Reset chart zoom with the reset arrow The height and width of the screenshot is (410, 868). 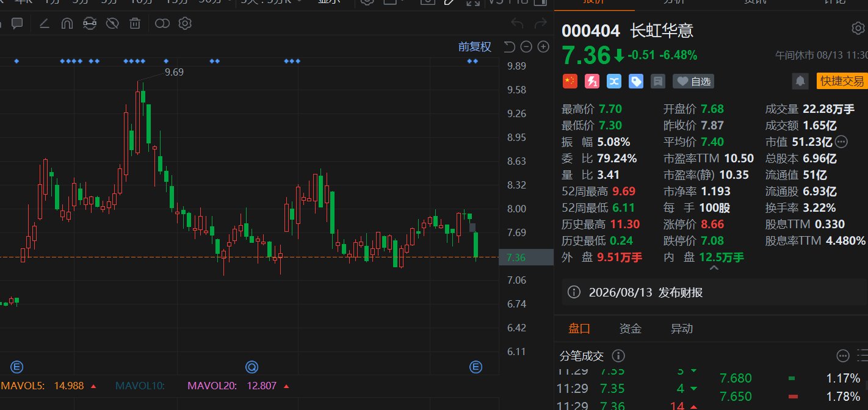click(510, 47)
